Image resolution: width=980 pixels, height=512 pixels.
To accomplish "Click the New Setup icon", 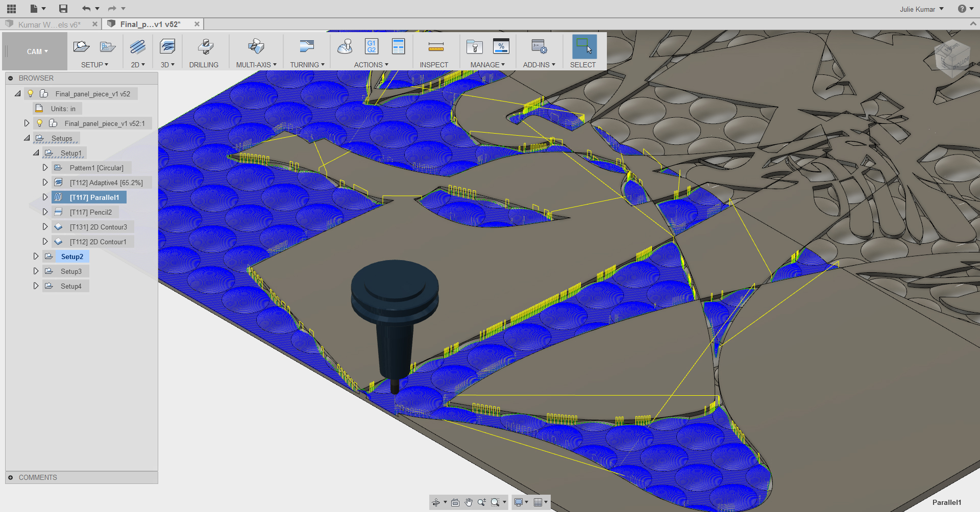I will pos(81,47).
